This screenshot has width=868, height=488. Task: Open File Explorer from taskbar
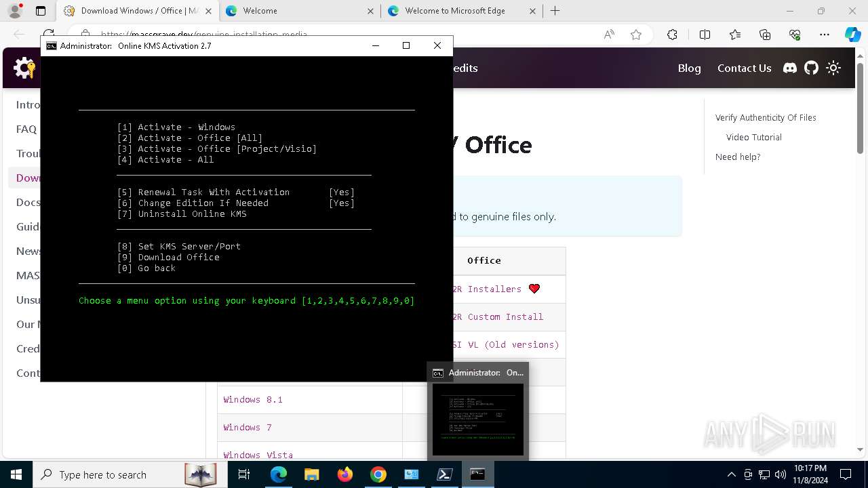pyautogui.click(x=311, y=474)
